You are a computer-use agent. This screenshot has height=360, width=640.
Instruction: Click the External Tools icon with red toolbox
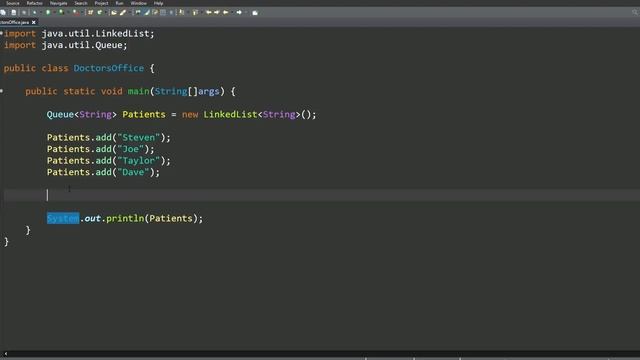76,13
